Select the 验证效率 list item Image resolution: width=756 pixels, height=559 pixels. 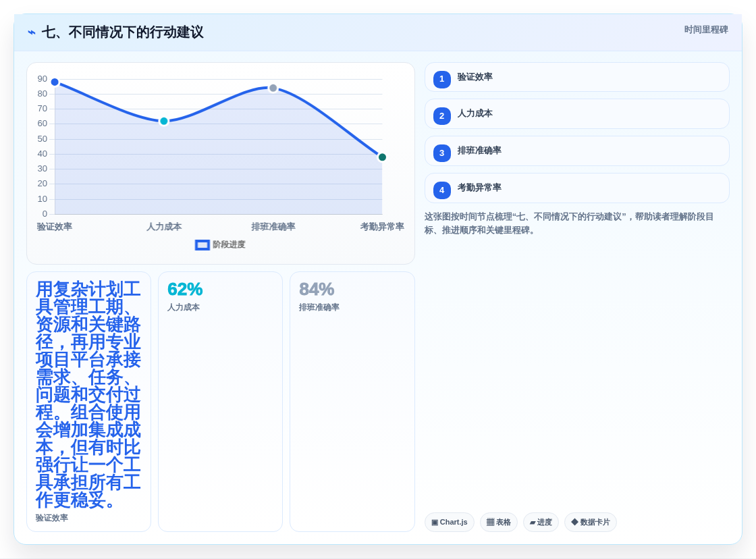[x=576, y=77]
